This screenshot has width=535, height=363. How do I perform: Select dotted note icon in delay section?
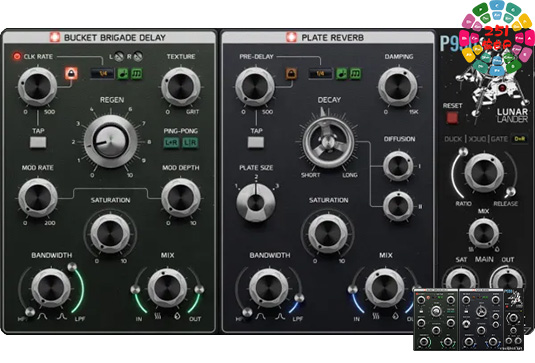pyautogui.click(x=123, y=73)
